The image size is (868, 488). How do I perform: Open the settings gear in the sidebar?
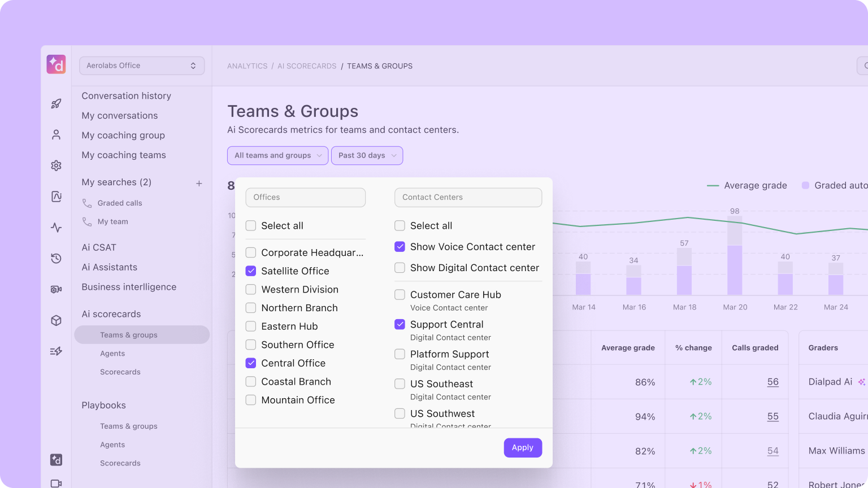55,165
